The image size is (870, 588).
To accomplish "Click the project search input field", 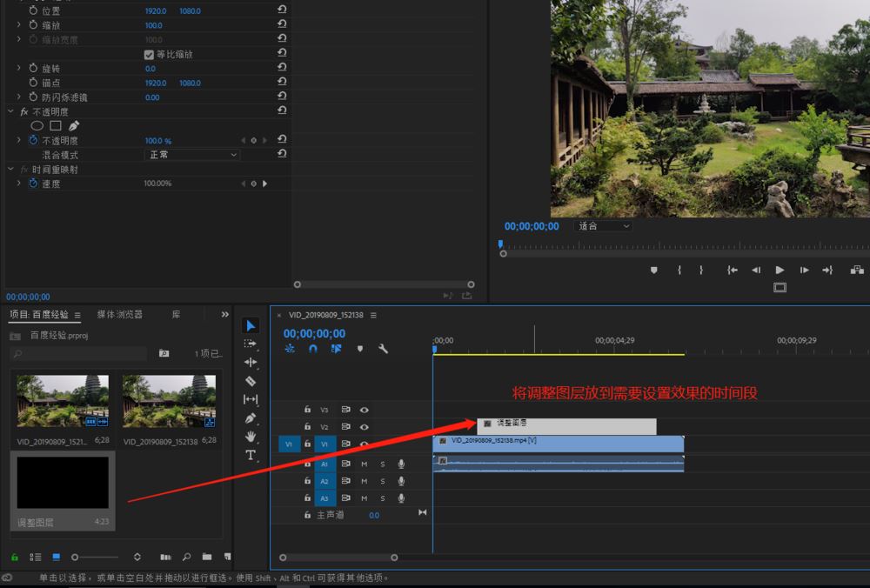I will click(78, 353).
